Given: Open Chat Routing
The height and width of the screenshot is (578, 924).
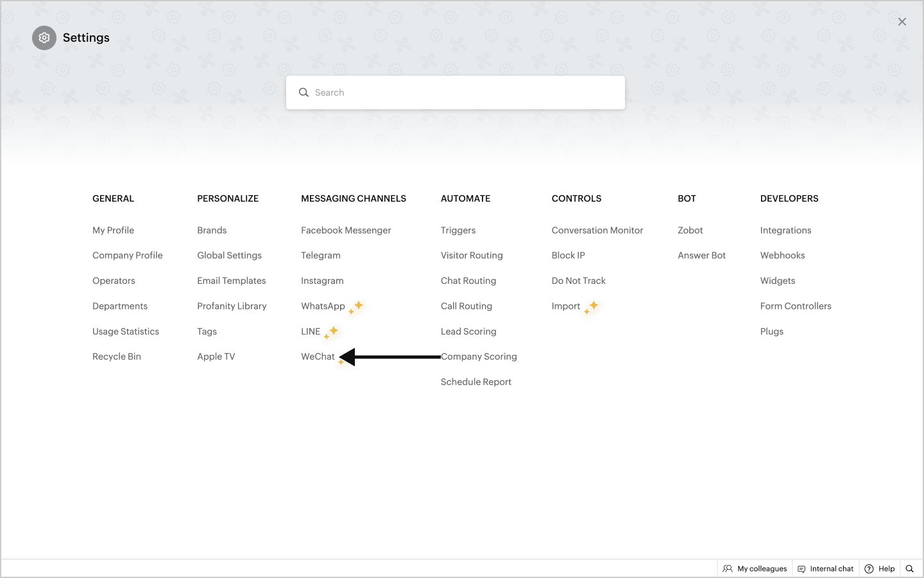Looking at the screenshot, I should click(x=468, y=281).
